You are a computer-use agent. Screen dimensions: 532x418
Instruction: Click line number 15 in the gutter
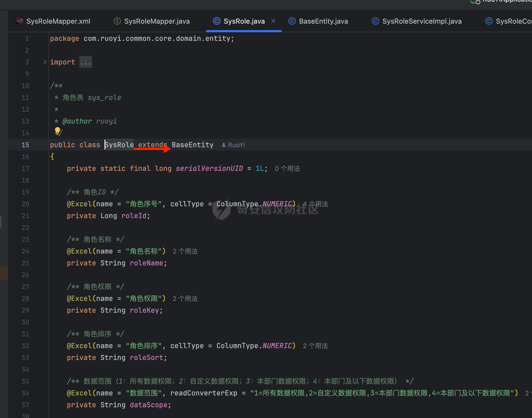pos(25,145)
